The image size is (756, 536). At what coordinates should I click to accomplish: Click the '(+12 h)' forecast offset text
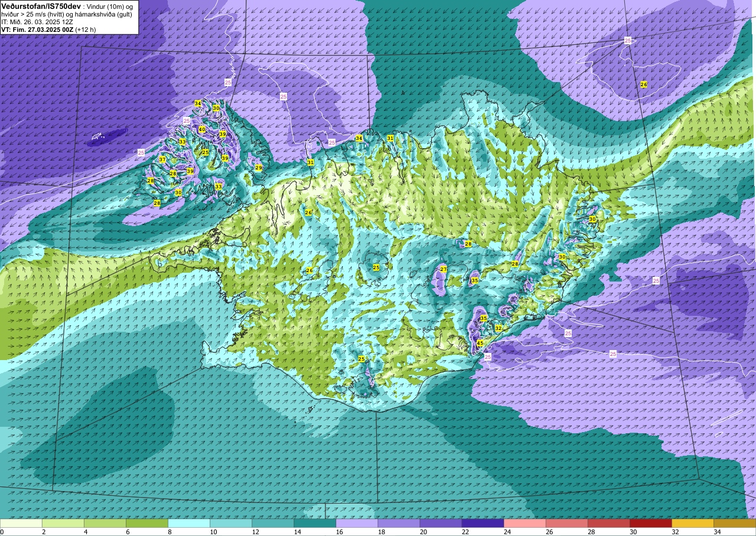point(85,29)
